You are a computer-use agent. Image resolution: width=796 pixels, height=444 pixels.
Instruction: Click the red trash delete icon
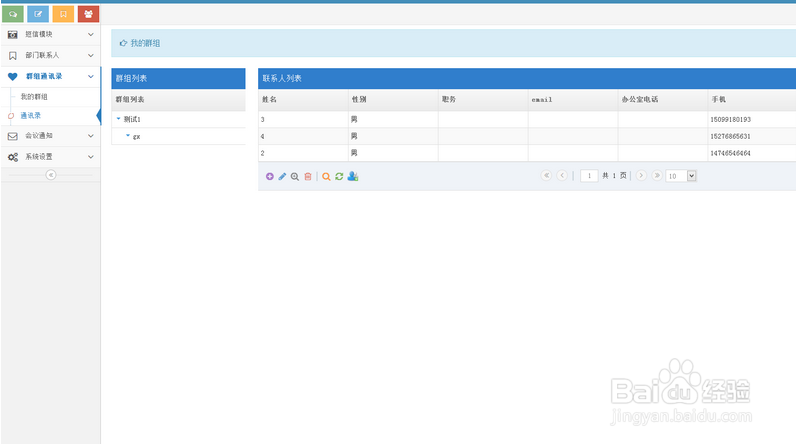click(x=308, y=177)
